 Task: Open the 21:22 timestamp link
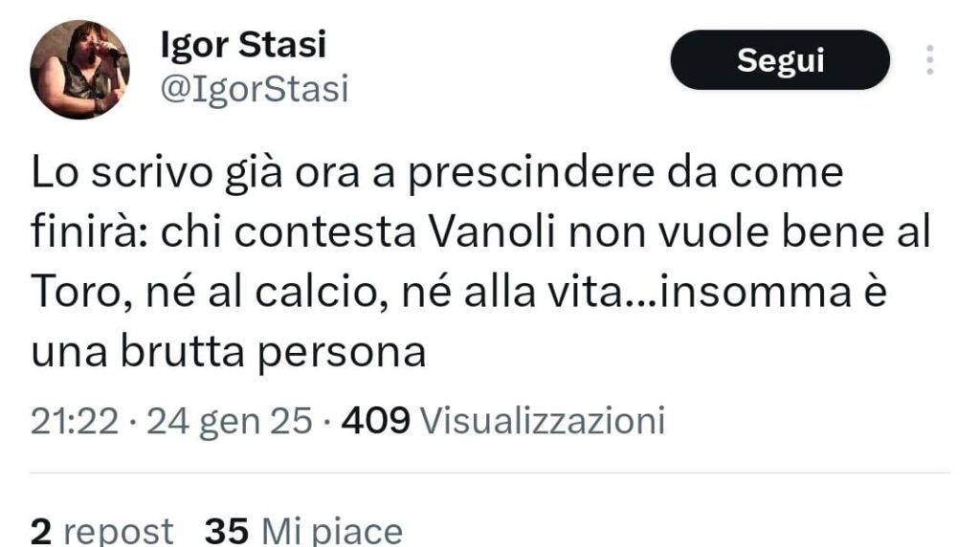point(75,420)
